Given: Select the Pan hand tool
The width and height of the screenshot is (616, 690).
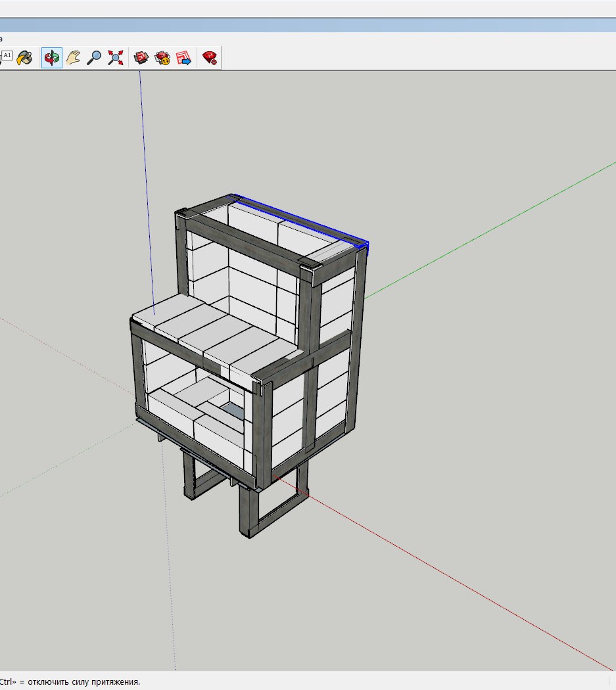Looking at the screenshot, I should [x=73, y=58].
